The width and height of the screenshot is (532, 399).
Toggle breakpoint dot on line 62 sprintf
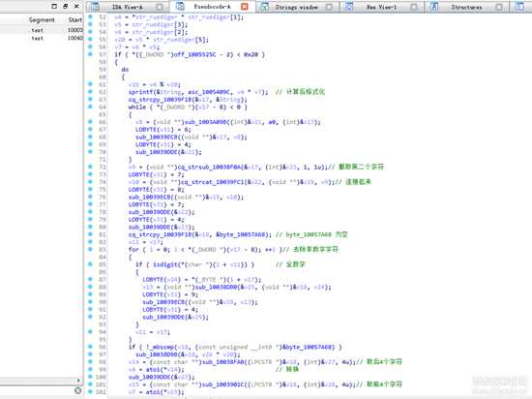tap(90, 91)
